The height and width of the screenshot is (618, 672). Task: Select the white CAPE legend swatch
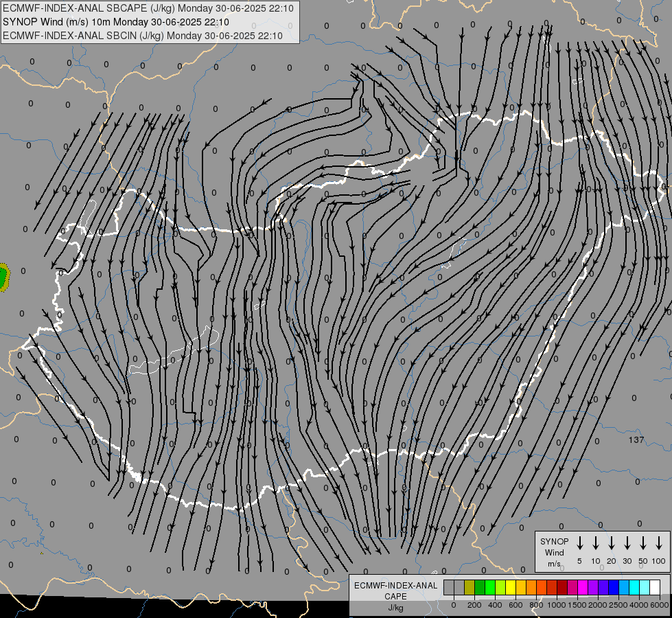[656, 588]
